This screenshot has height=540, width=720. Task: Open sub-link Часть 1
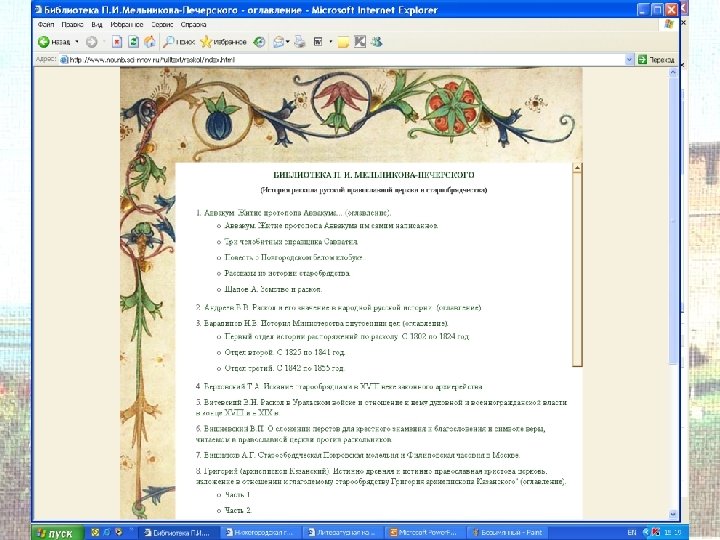pos(237,495)
